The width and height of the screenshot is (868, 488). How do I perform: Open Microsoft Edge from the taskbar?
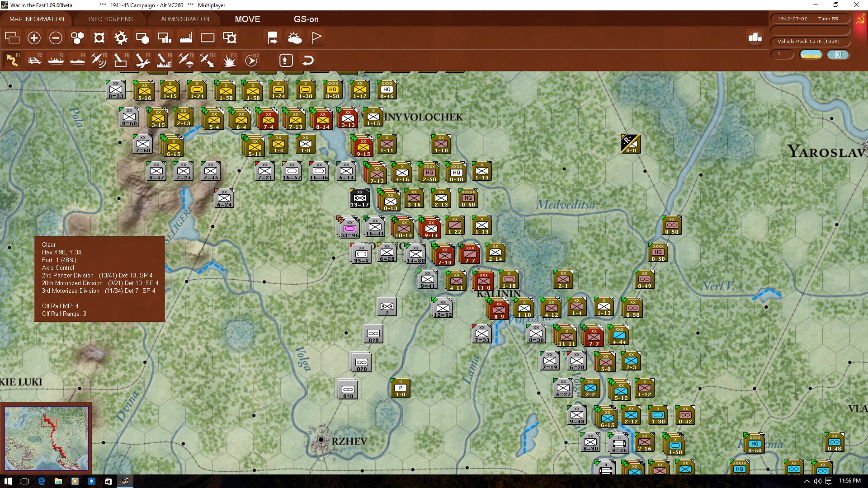tap(41, 481)
